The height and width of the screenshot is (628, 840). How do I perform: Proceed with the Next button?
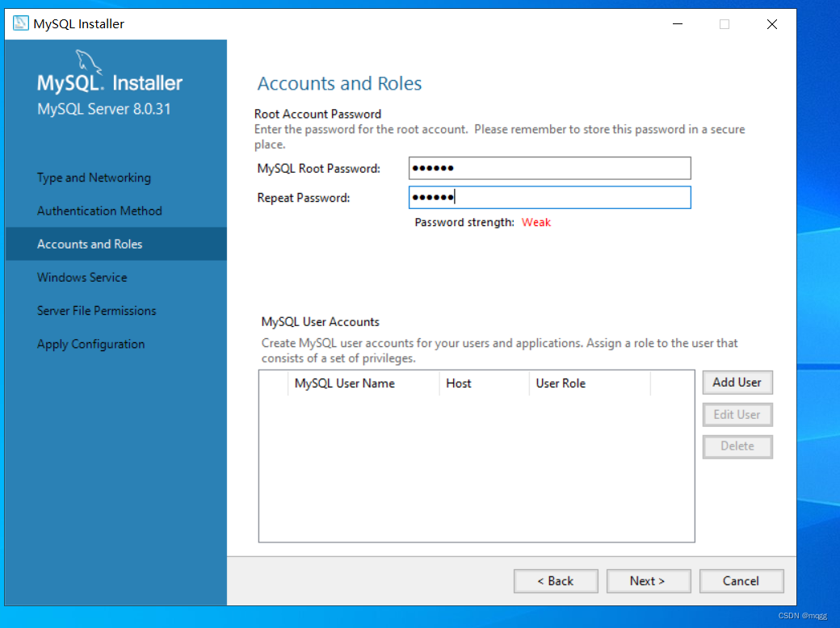(649, 581)
